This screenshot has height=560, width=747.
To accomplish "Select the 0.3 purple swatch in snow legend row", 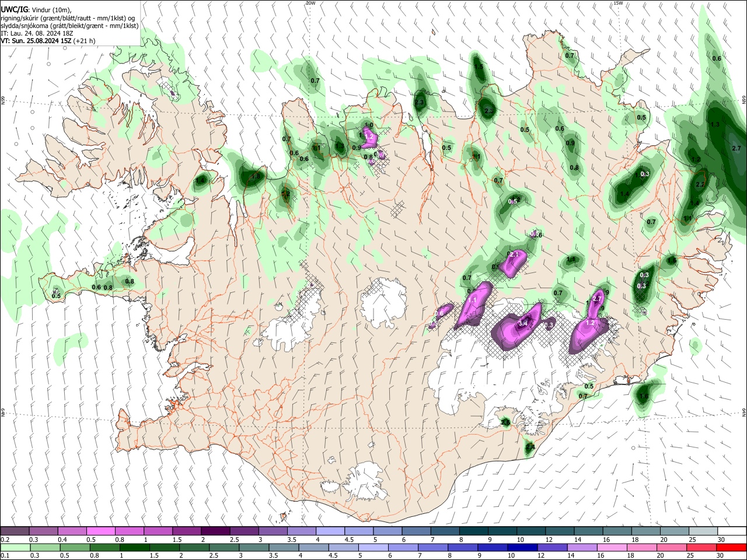I will [x=44, y=531].
